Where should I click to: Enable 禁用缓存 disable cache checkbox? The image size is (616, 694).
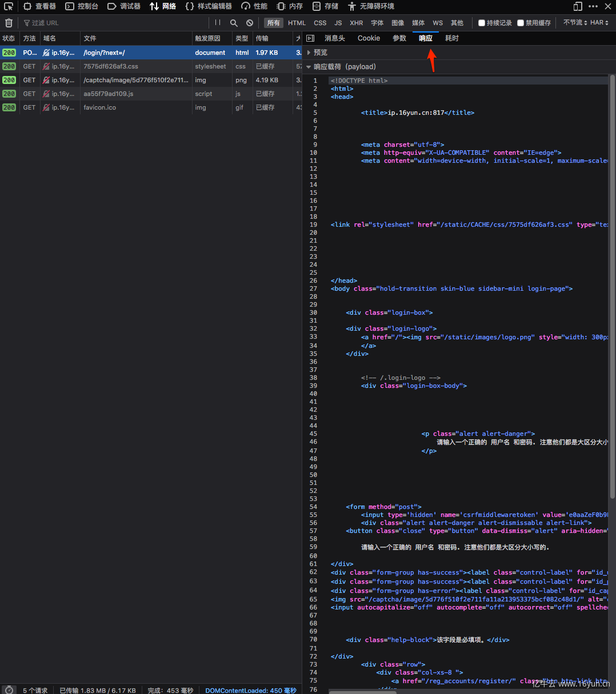(x=521, y=23)
